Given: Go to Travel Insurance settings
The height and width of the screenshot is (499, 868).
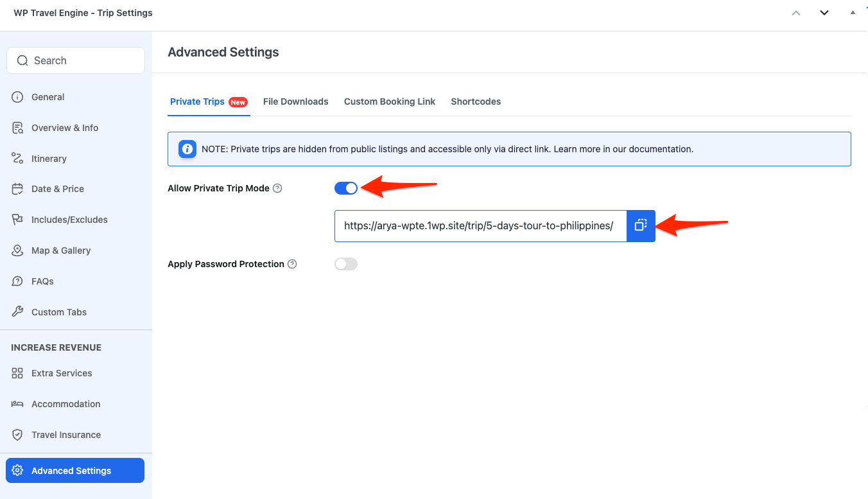Looking at the screenshot, I should click(65, 435).
